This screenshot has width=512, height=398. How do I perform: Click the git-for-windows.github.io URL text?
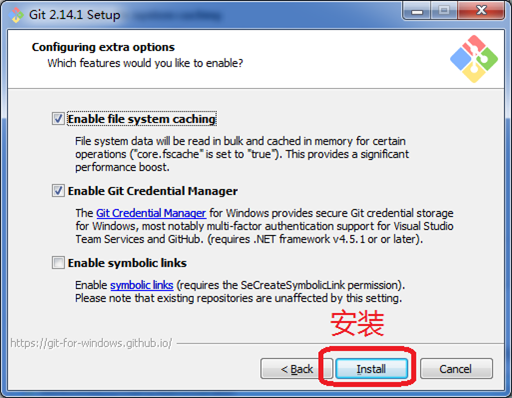click(x=91, y=343)
